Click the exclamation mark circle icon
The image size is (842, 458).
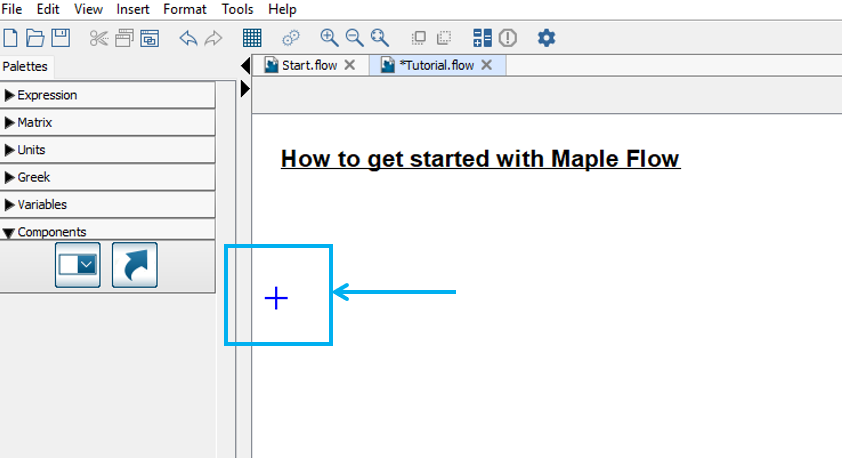tap(507, 38)
